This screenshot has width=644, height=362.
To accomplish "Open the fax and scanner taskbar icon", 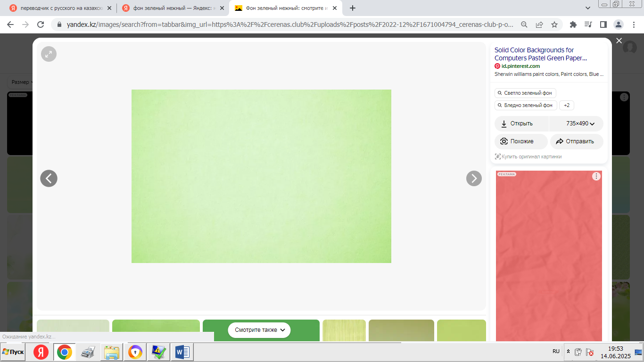I will click(88, 352).
